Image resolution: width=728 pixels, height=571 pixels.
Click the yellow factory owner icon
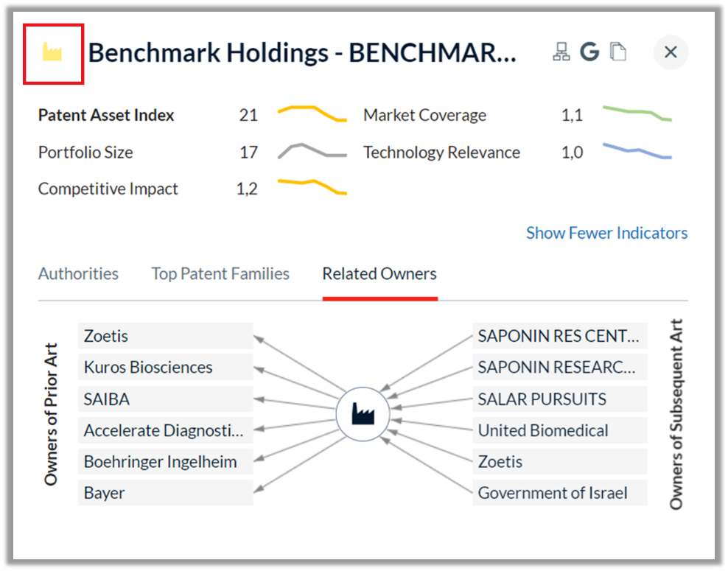pos(52,52)
